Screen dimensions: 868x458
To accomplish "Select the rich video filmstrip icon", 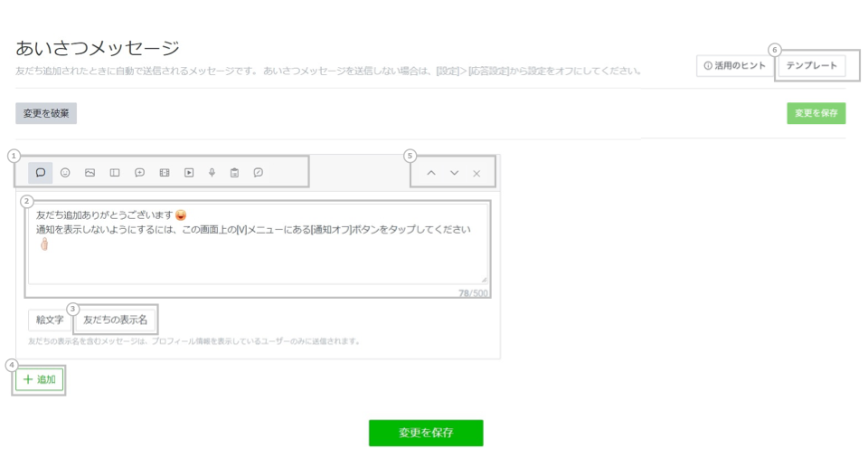I will [x=164, y=172].
